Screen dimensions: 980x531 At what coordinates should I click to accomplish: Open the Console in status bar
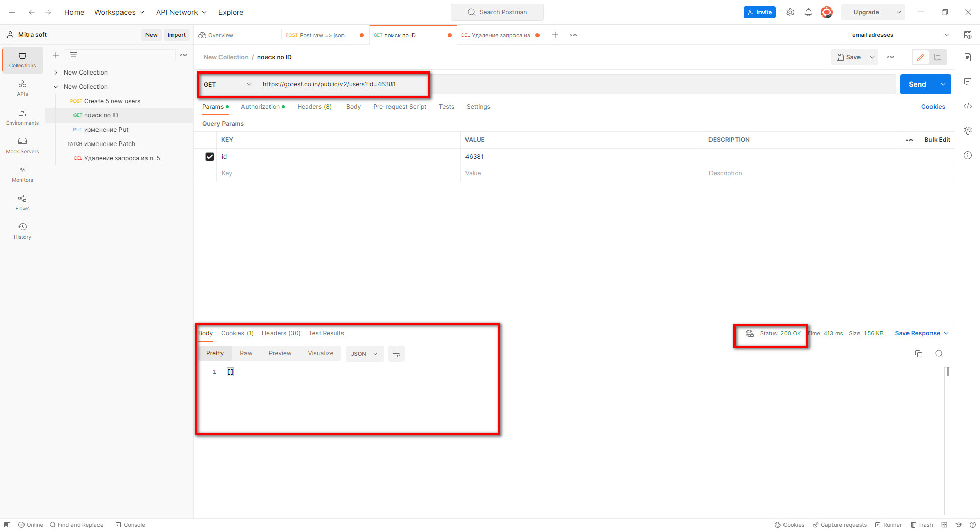(x=131, y=525)
